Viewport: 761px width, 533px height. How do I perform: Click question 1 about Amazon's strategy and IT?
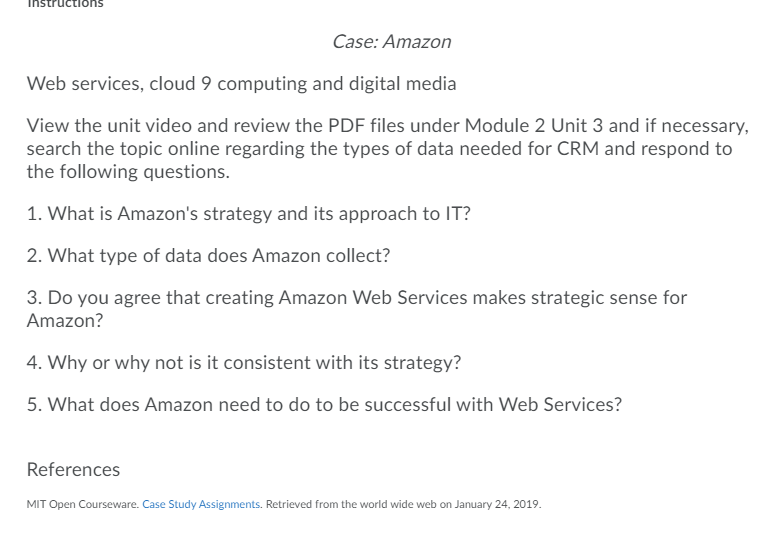(x=248, y=214)
